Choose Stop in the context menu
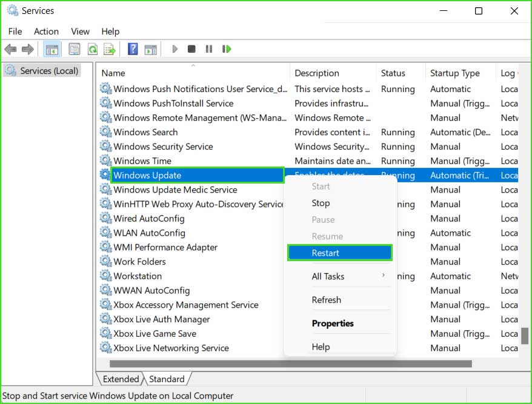Viewport: 532px width, 404px height. click(x=340, y=203)
